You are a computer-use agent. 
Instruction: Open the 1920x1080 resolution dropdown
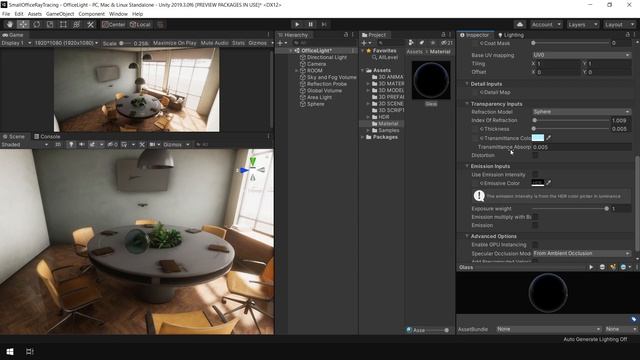coord(66,43)
